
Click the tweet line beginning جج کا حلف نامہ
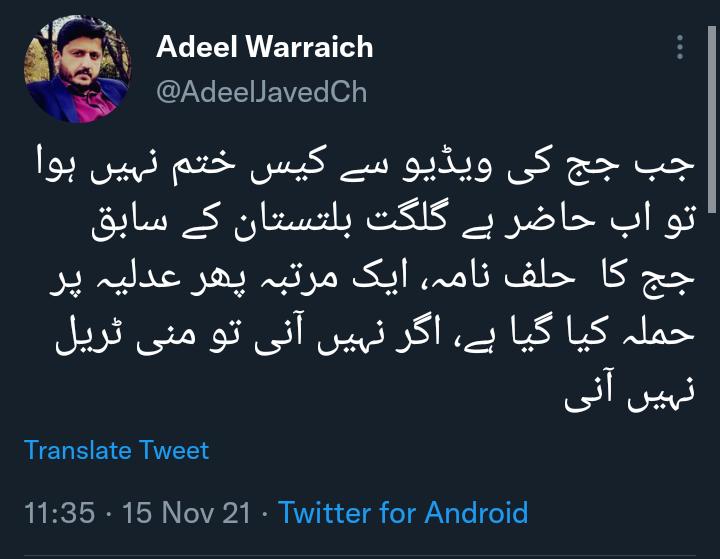[x=372, y=280]
